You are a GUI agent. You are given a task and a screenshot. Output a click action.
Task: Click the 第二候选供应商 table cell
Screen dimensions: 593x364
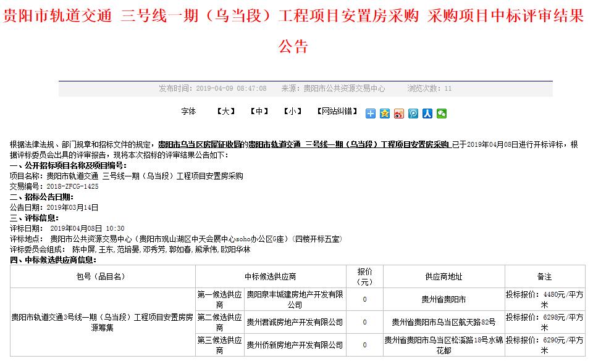(219, 322)
